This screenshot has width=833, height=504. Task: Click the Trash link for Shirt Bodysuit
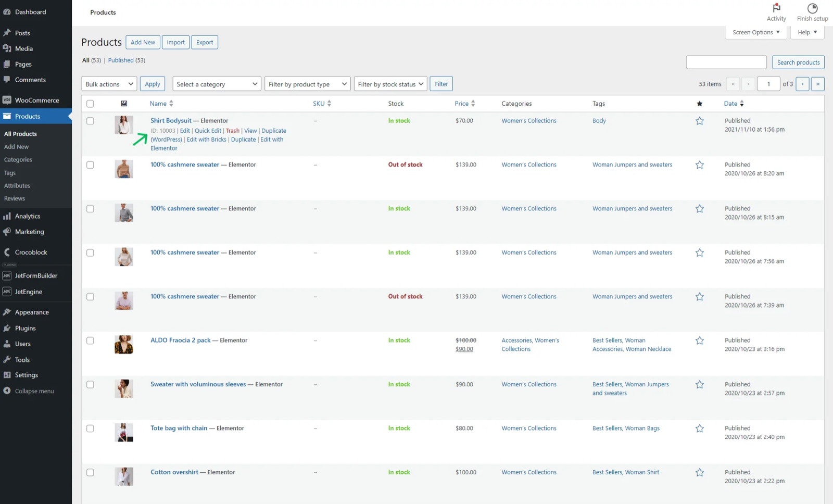(233, 131)
